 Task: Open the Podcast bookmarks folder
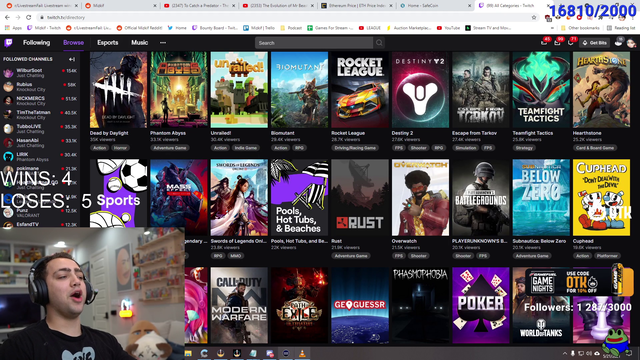pos(291,28)
